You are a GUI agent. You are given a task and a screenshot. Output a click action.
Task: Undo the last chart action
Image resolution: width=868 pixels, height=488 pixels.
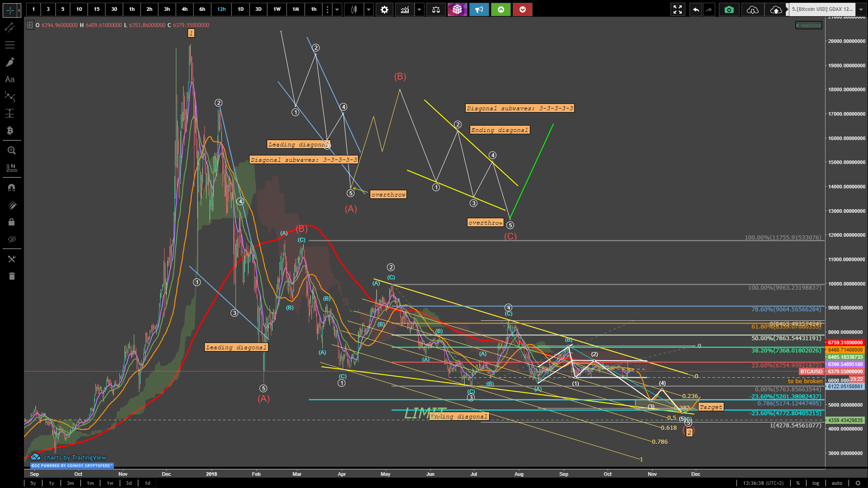click(x=696, y=9)
